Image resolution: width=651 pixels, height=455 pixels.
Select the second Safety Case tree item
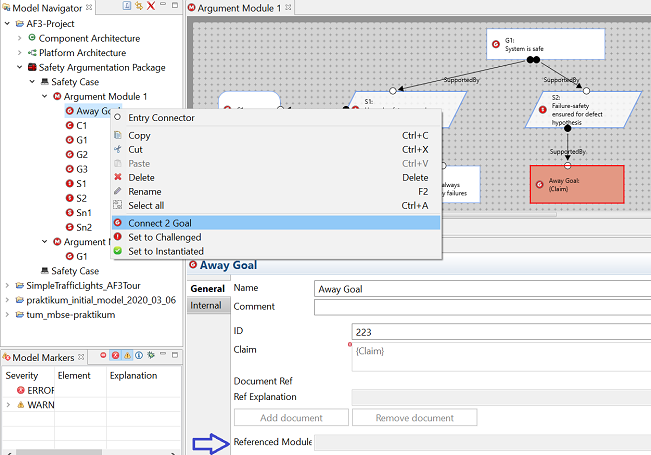coord(75,271)
